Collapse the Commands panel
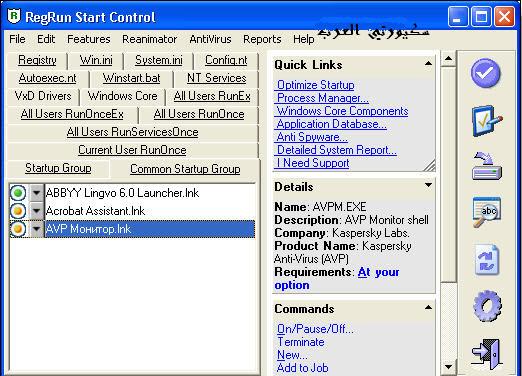 (428, 307)
